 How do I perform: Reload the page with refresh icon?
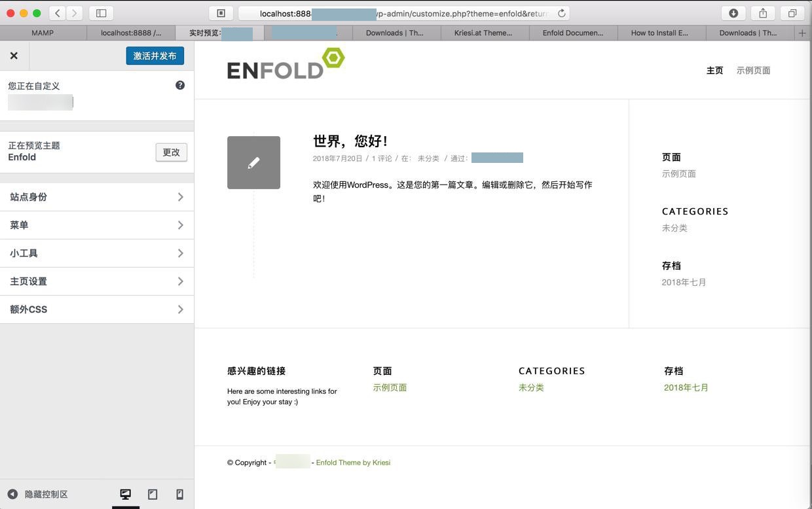(x=561, y=13)
